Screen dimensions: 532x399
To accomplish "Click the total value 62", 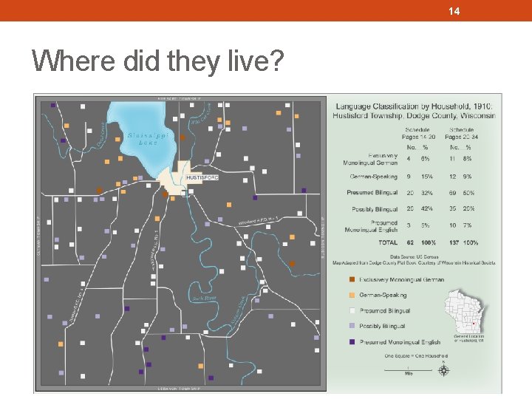I will [410, 242].
